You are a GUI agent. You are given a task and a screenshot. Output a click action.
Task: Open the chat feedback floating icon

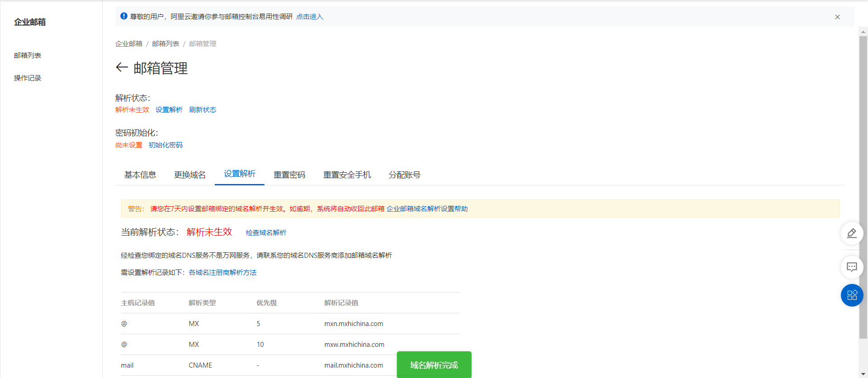pyautogui.click(x=852, y=267)
